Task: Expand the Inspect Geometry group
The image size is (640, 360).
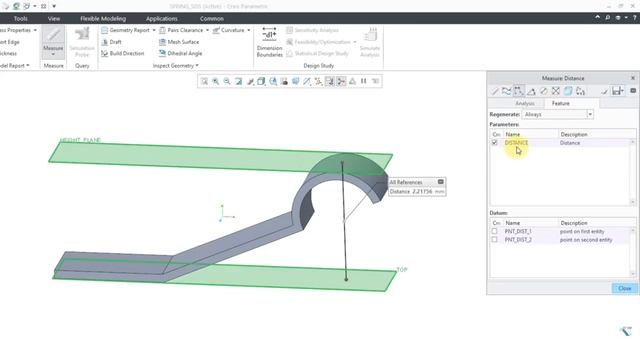Action: point(176,66)
